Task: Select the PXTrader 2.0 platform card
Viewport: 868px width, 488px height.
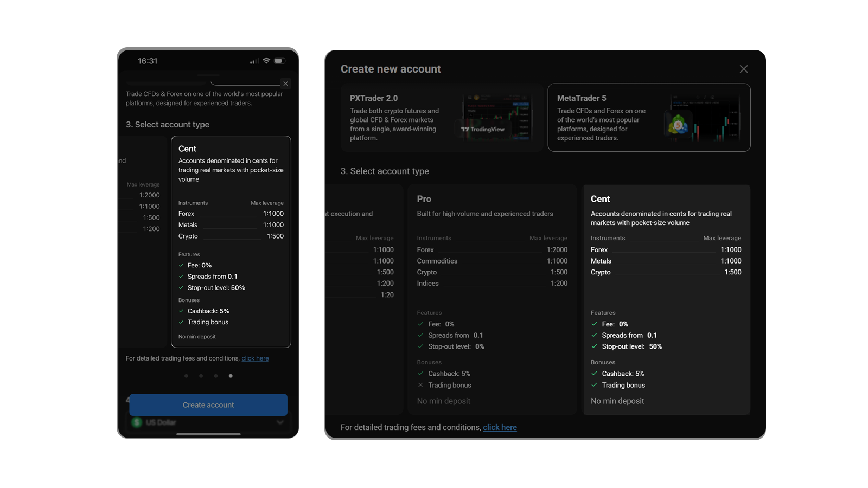Action: 442,117
